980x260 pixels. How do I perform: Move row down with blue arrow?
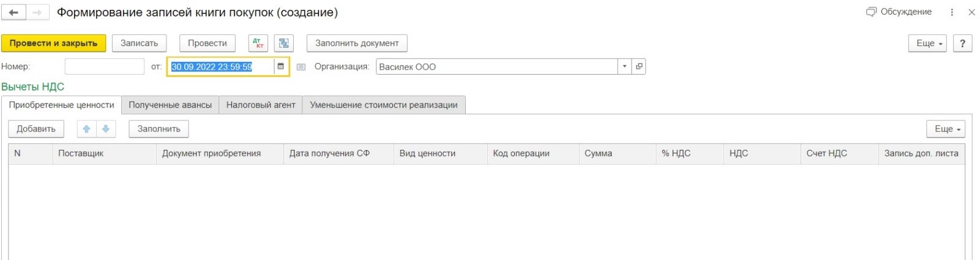(106, 129)
